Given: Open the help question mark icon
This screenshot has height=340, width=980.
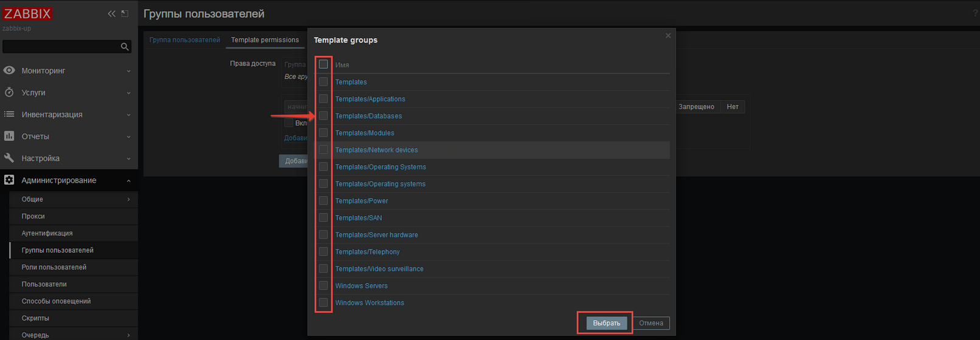Looking at the screenshot, I should [x=976, y=13].
